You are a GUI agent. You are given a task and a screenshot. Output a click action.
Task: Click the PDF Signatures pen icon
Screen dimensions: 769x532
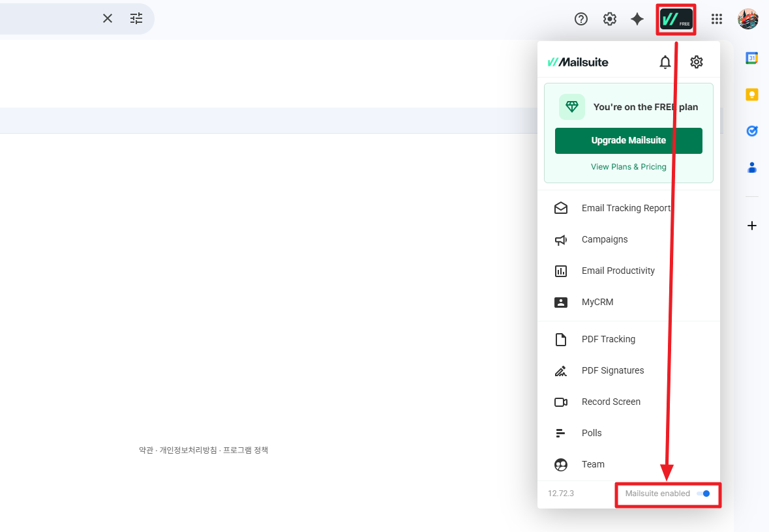click(x=561, y=371)
